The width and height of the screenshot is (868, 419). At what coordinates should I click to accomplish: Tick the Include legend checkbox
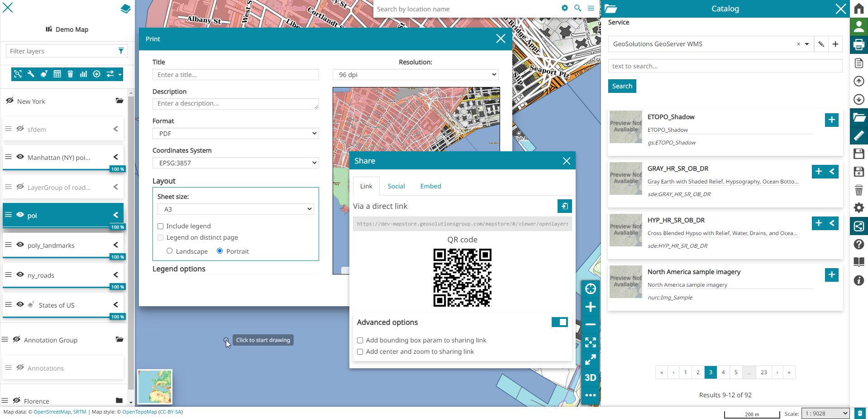[x=160, y=226]
